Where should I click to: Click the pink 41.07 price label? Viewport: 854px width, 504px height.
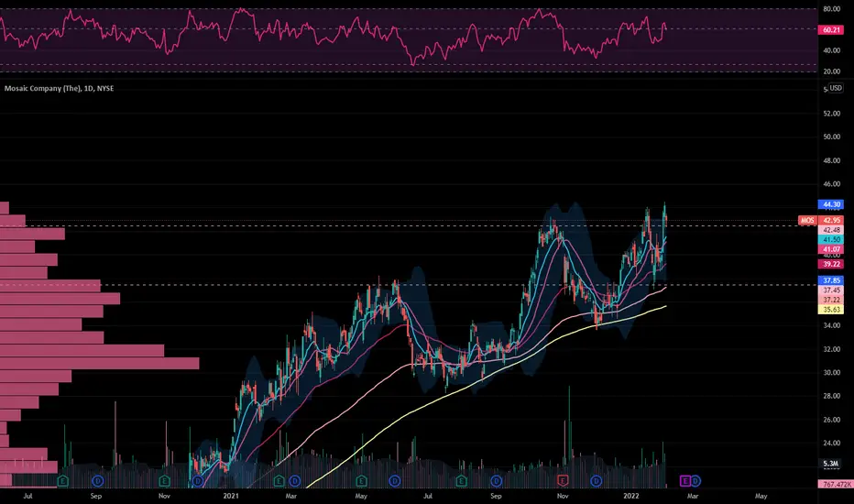[x=831, y=249]
